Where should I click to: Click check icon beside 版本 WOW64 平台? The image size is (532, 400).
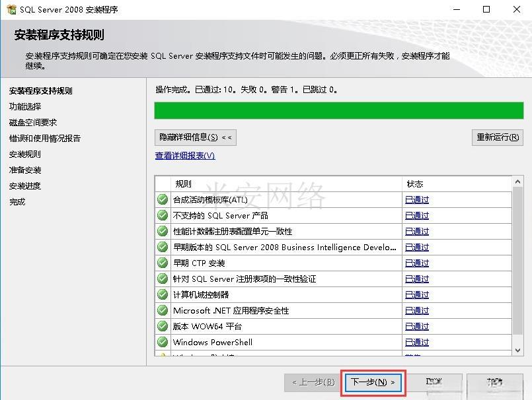[163, 326]
